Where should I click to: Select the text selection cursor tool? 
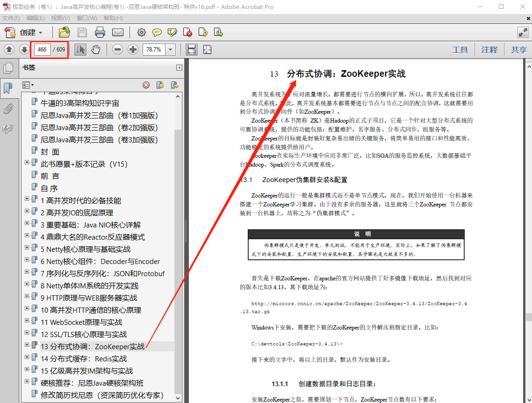tap(80, 50)
